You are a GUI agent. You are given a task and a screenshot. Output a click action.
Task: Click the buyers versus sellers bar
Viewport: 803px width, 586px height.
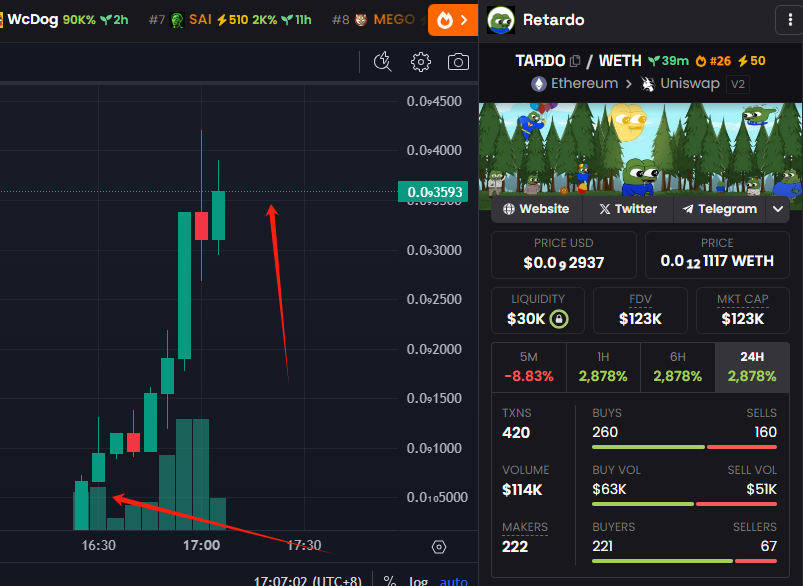684,561
